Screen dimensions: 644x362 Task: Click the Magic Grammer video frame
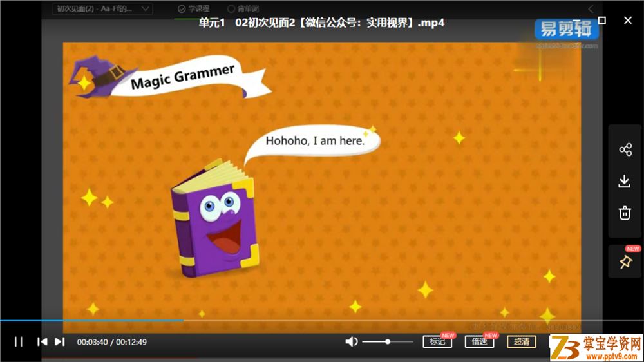pyautogui.click(x=321, y=187)
